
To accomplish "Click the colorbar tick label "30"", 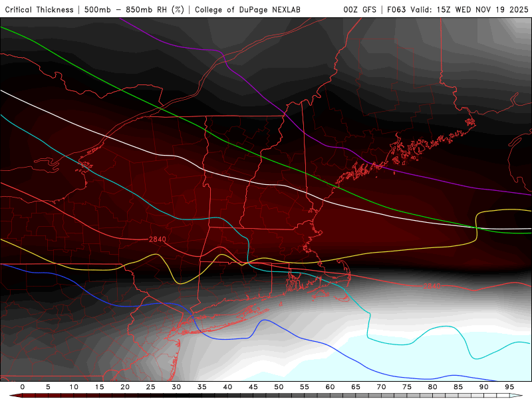I will coord(176,387).
